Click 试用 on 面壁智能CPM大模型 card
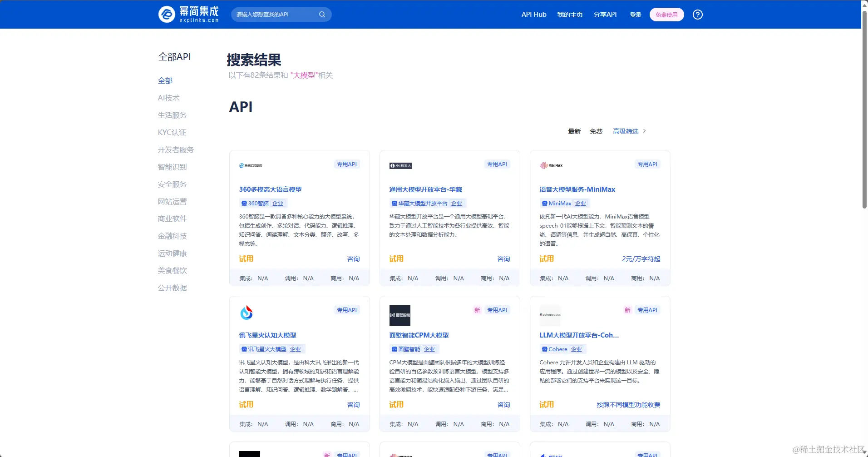 tap(396, 404)
